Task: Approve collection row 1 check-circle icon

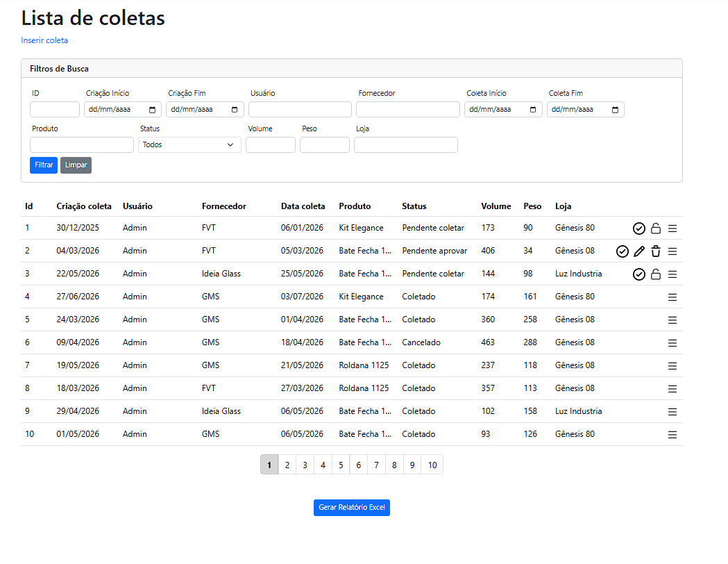Action: pyautogui.click(x=639, y=228)
